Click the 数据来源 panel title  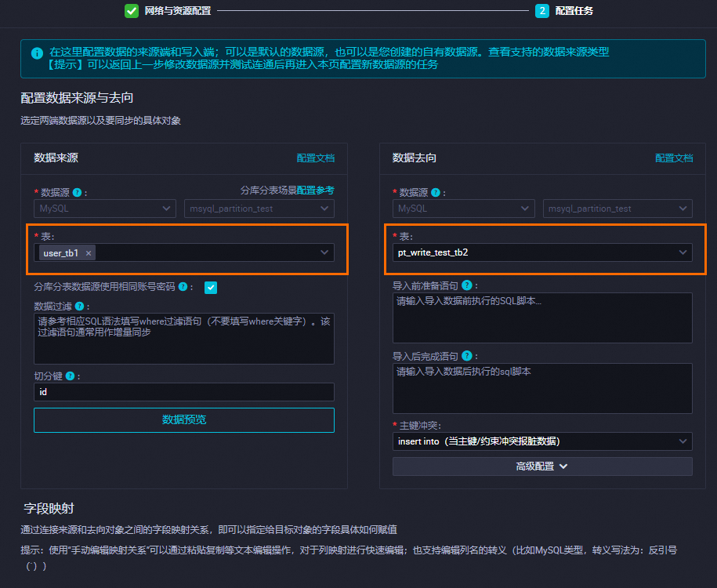coord(56,158)
